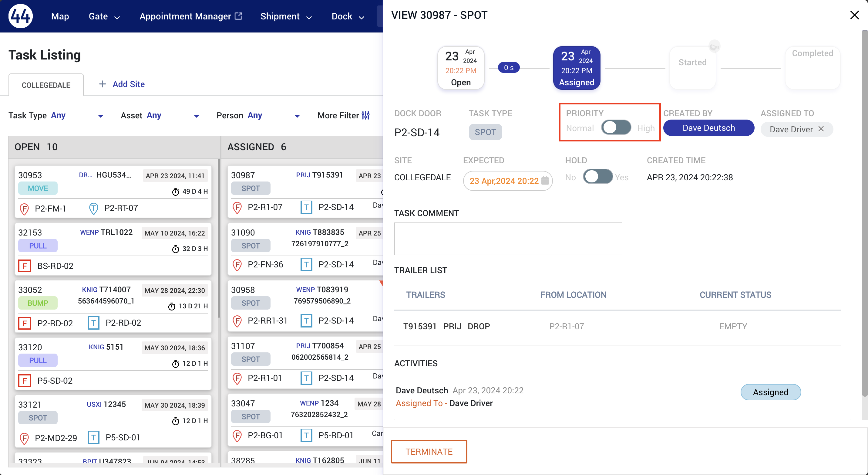Go to Map in the navigation bar
The image size is (868, 475).
[60, 16]
